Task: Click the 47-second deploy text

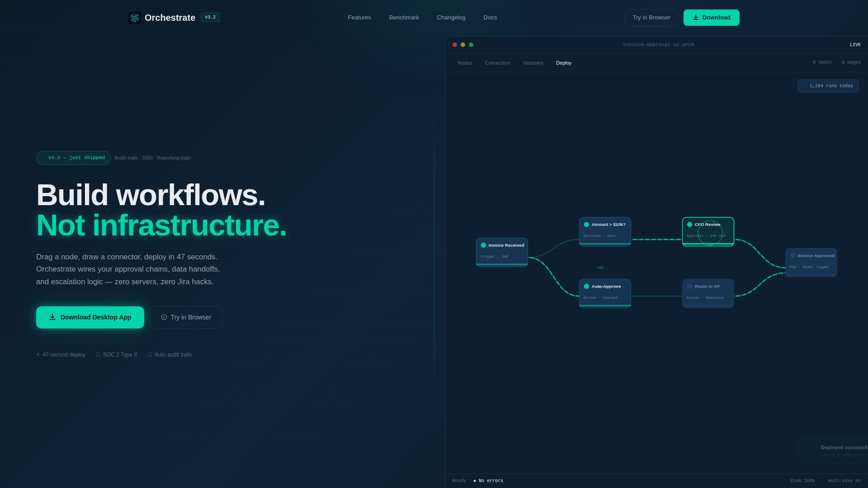Action: (x=64, y=355)
